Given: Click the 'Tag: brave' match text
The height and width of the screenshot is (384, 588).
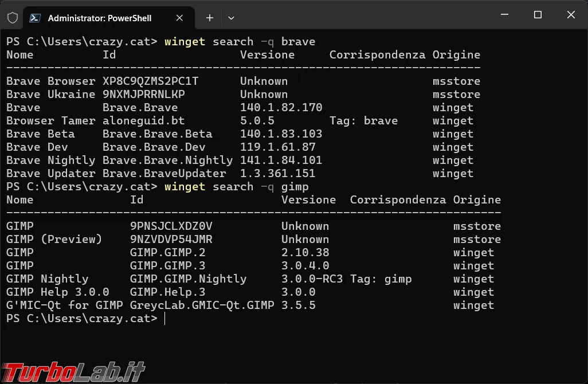Looking at the screenshot, I should (x=363, y=121).
